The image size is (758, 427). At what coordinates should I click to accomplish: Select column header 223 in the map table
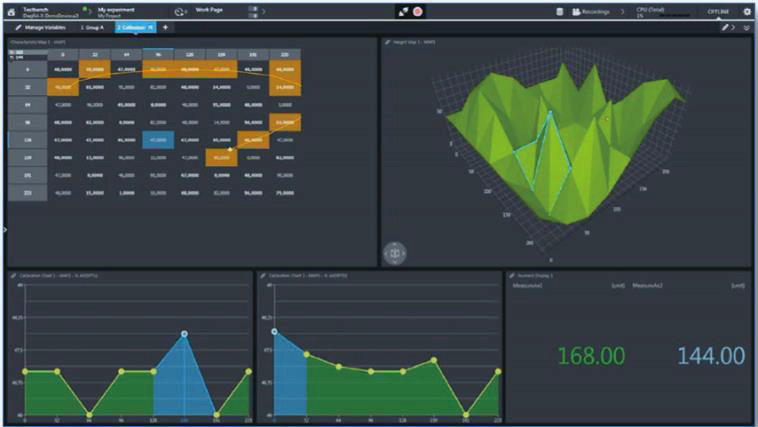click(x=285, y=55)
